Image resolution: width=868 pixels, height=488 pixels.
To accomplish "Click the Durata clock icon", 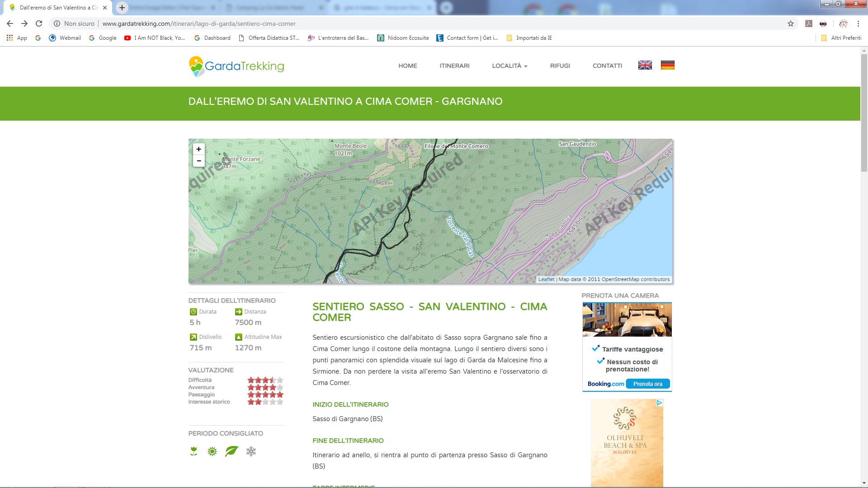I will pos(193,312).
